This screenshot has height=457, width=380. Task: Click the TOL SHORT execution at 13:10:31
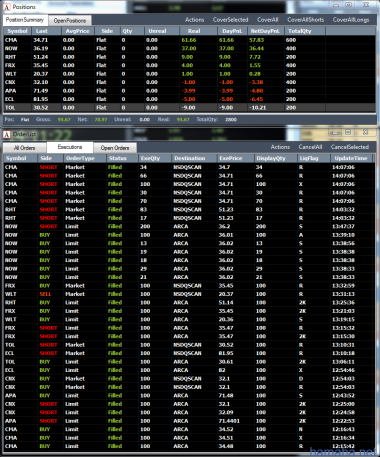tap(188, 345)
